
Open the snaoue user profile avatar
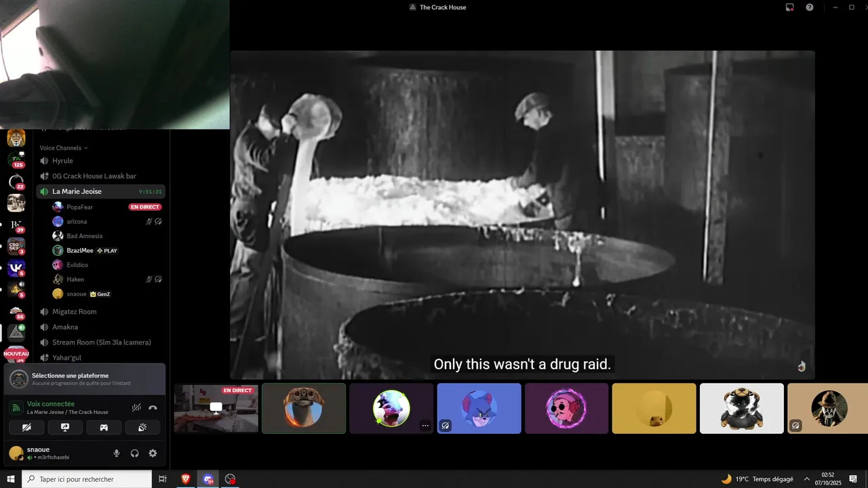click(16, 453)
